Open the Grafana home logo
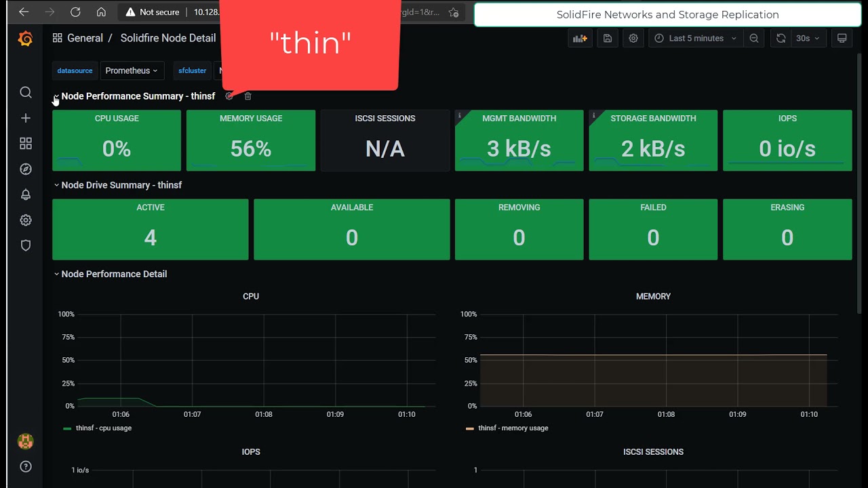Viewport: 868px width, 488px height. pyautogui.click(x=25, y=39)
